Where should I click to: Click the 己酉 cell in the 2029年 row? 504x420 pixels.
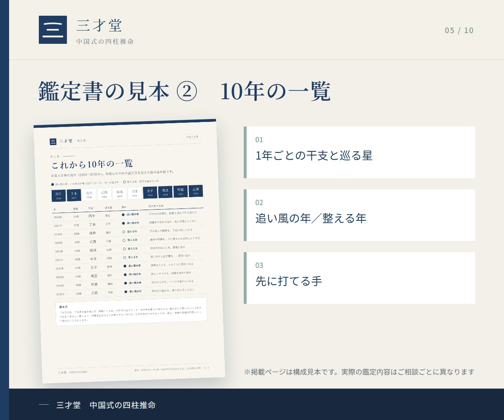coord(93,242)
